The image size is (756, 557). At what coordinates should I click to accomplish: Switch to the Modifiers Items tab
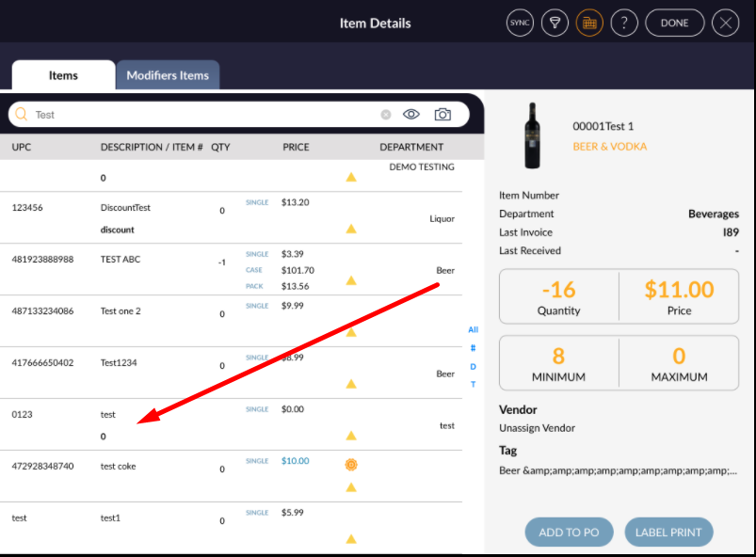168,75
